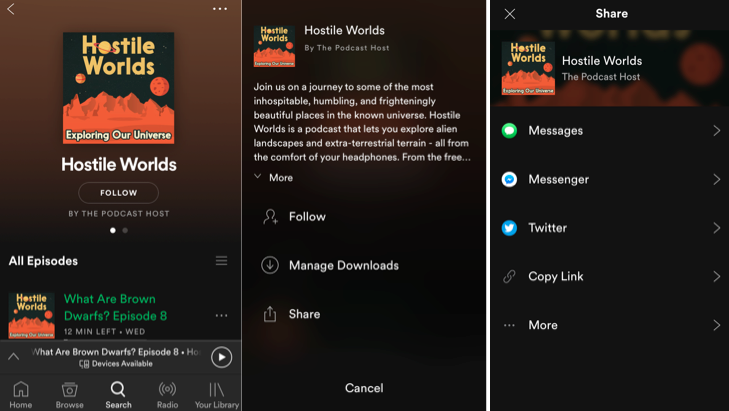The image size is (729, 411).
Task: Expand the mini player with up chevron
Action: coord(14,356)
